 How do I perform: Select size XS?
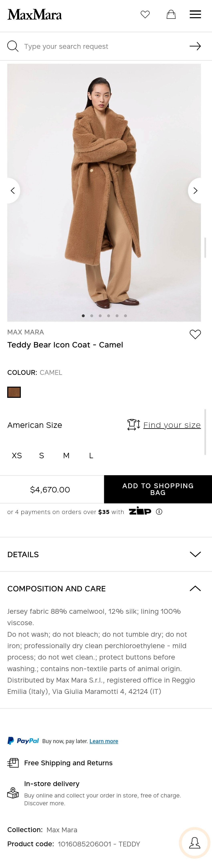tap(17, 456)
